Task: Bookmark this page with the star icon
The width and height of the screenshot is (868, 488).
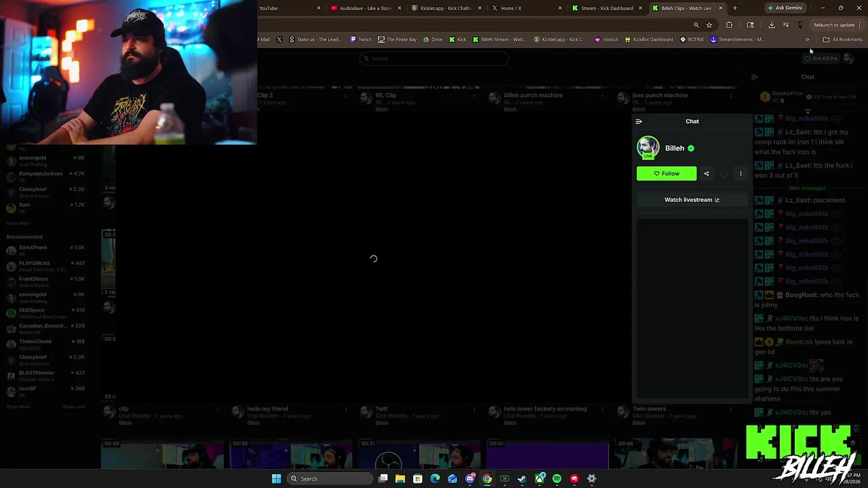Action: coord(709,25)
